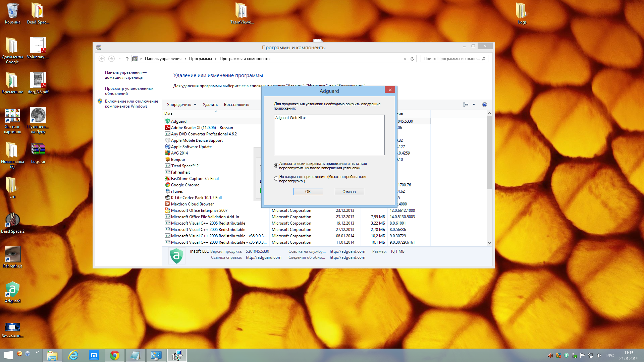644x362 pixels.
Task: Launch Dead Space 2 desktop shortcut
Action: point(12,223)
